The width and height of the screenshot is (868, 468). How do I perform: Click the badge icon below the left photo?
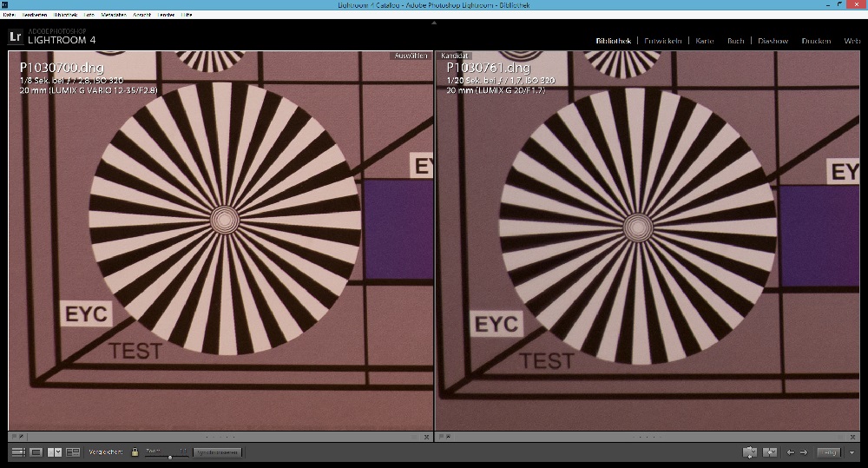[x=21, y=437]
